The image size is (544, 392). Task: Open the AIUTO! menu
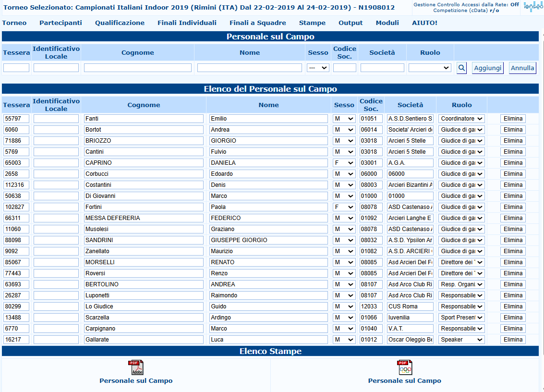point(424,23)
